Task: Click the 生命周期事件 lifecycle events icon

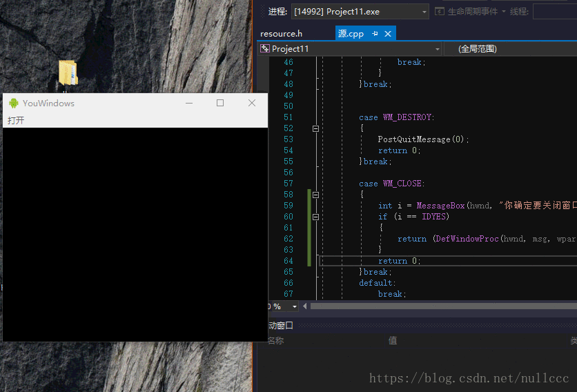Action: pos(440,12)
